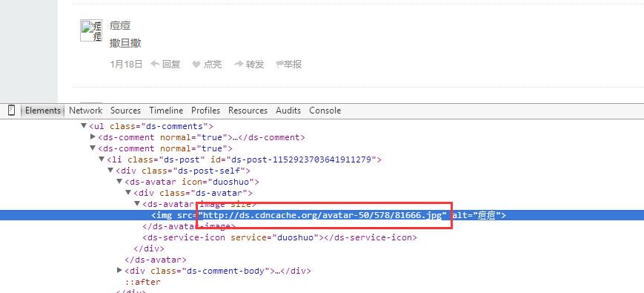This screenshot has width=644, height=293.
Task: Collapse the ds-avatar icon duoshuo node
Action: pos(119,181)
